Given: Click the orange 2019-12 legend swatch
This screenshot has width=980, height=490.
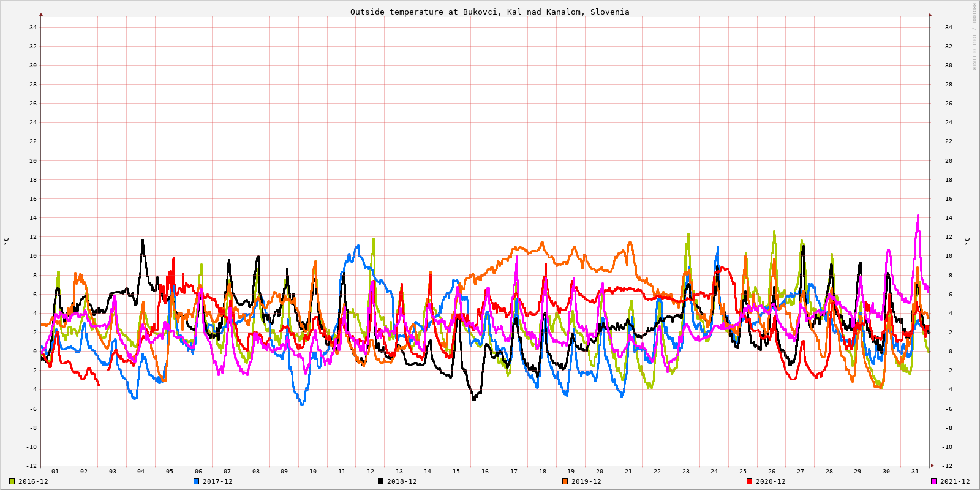Looking at the screenshot, I should click(x=565, y=481).
